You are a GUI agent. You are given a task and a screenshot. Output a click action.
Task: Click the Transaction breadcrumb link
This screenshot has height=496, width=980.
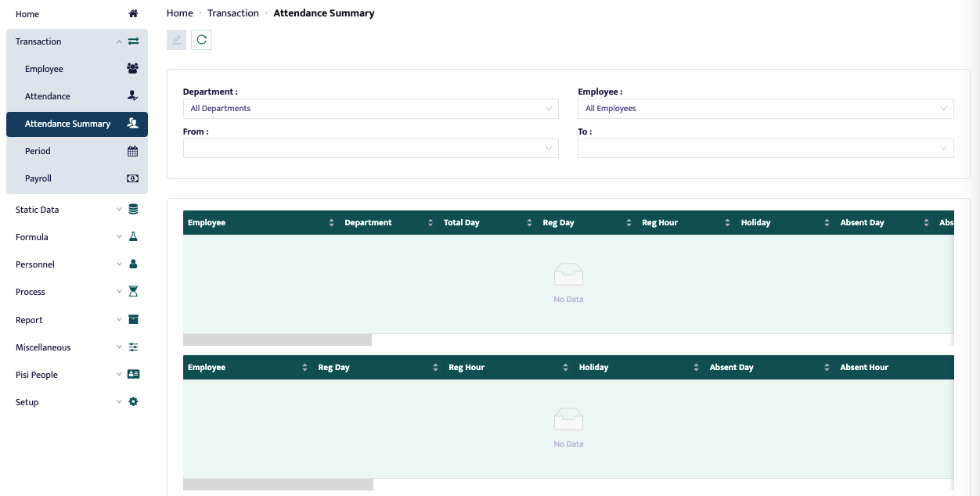233,13
